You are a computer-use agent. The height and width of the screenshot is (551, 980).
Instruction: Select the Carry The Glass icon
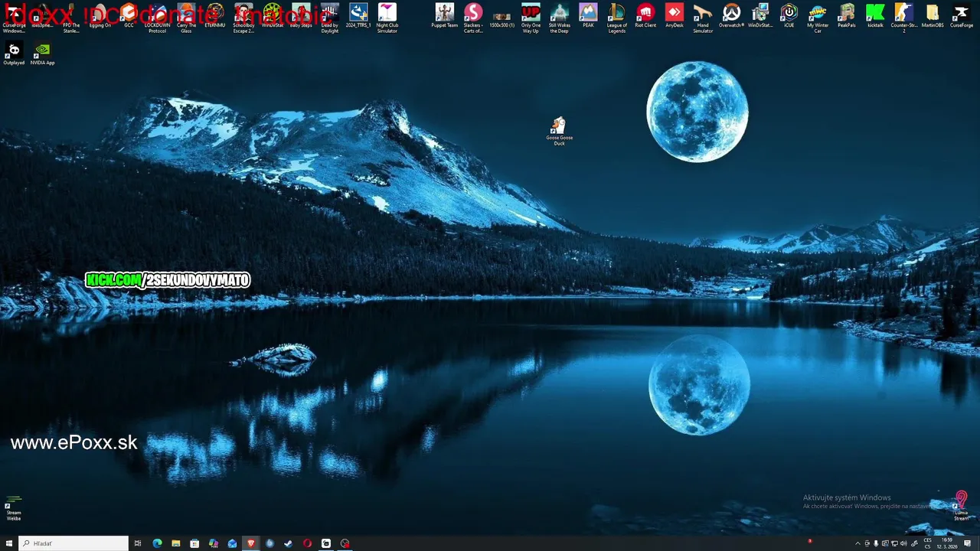tap(186, 18)
